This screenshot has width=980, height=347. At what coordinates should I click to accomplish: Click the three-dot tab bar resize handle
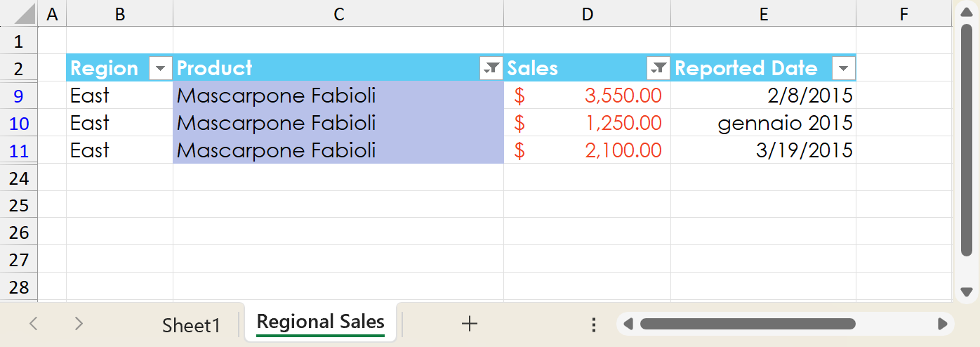click(x=594, y=324)
